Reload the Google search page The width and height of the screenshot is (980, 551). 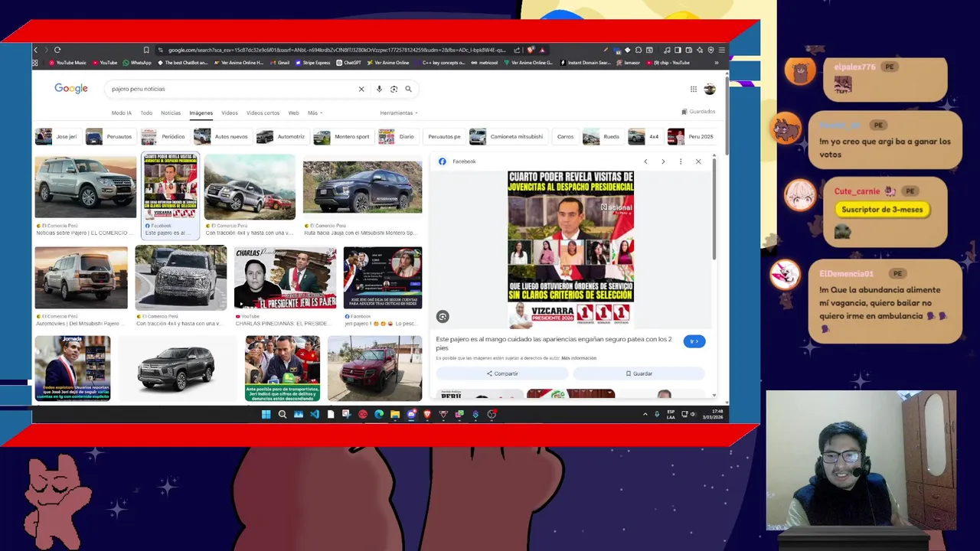pos(57,50)
